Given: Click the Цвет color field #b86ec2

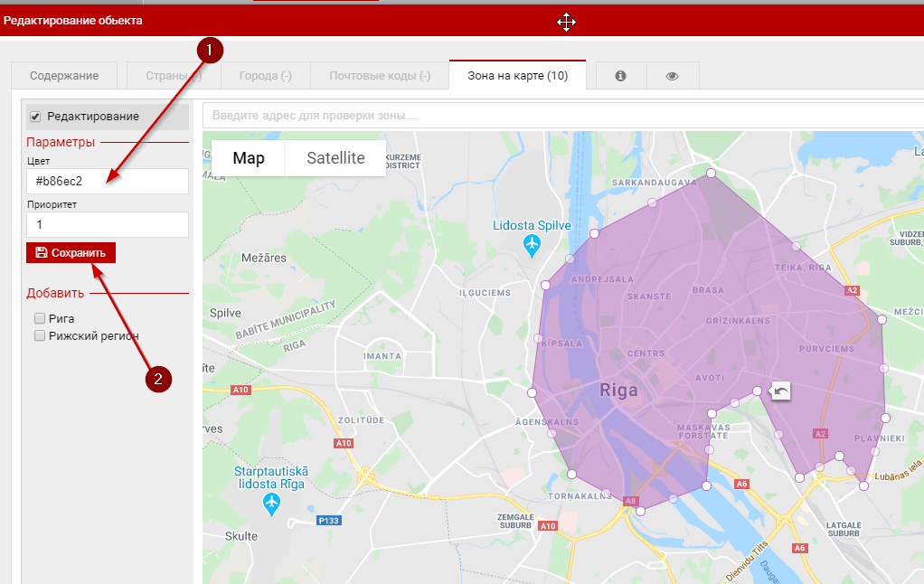Looking at the screenshot, I should 107,181.
